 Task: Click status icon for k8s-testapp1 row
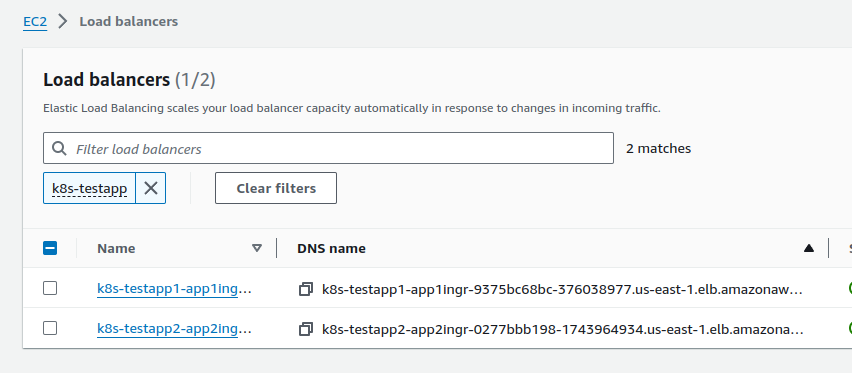(x=849, y=288)
